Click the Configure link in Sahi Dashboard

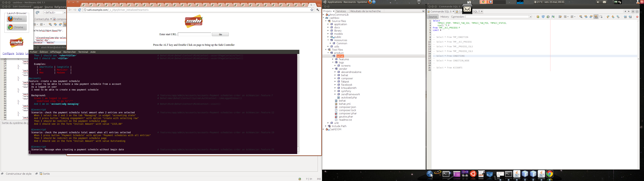[8, 53]
